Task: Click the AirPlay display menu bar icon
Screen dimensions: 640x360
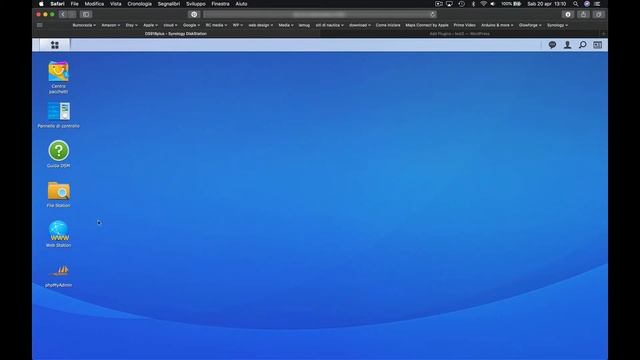Action: tap(449, 4)
